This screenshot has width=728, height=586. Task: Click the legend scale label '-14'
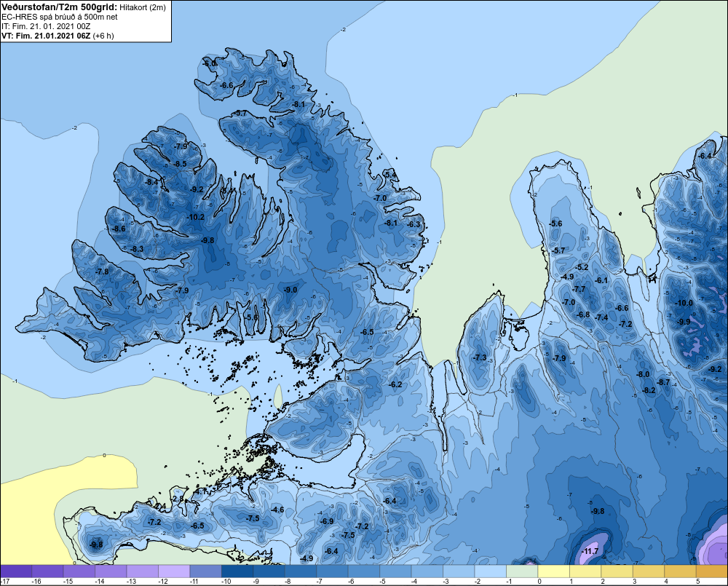coord(99,582)
